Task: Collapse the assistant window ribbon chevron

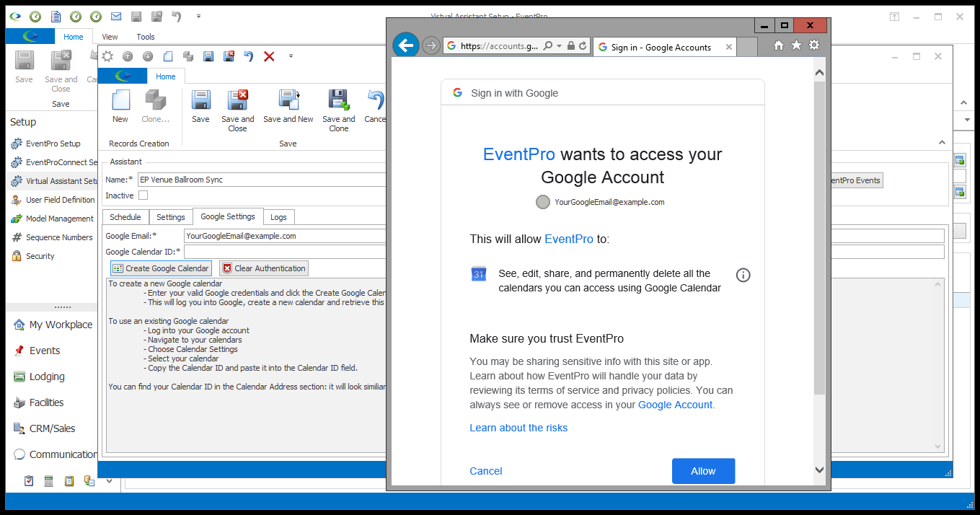Action: (x=942, y=143)
